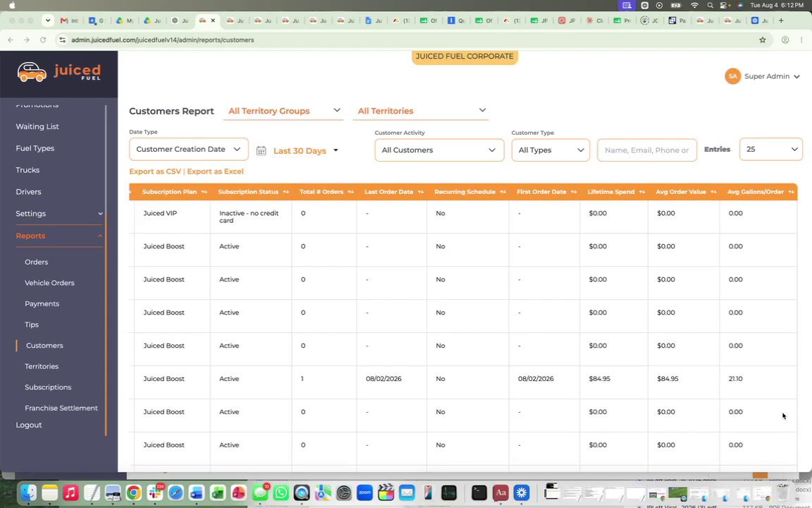Go back using the browser back arrow
This screenshot has height=508, width=812.
(x=11, y=40)
